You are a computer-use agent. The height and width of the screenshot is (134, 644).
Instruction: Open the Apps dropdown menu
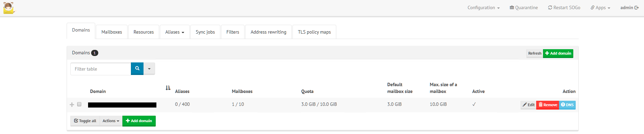coord(600,7)
